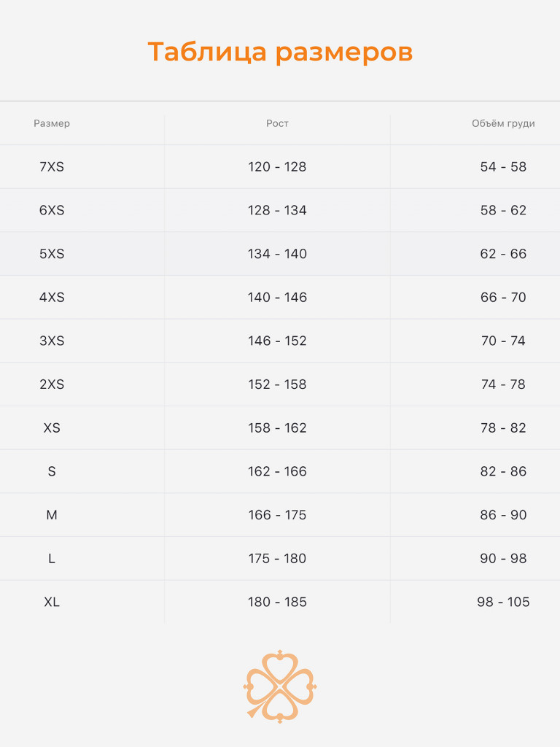
Task: Select the XL size label
Action: pos(52,602)
